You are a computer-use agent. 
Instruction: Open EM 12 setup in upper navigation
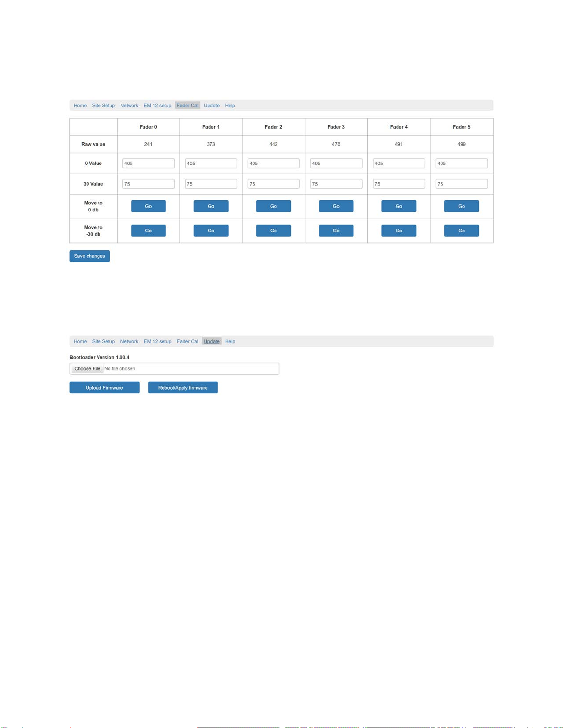pyautogui.click(x=157, y=106)
